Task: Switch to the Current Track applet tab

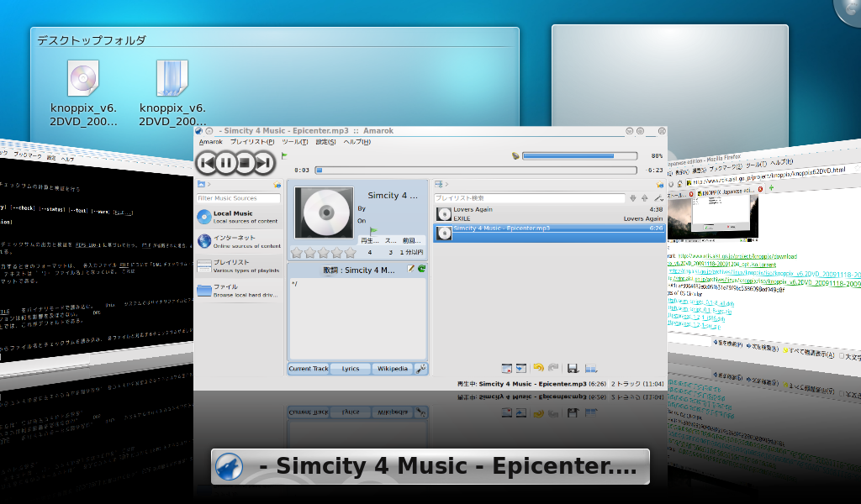Action: click(309, 369)
